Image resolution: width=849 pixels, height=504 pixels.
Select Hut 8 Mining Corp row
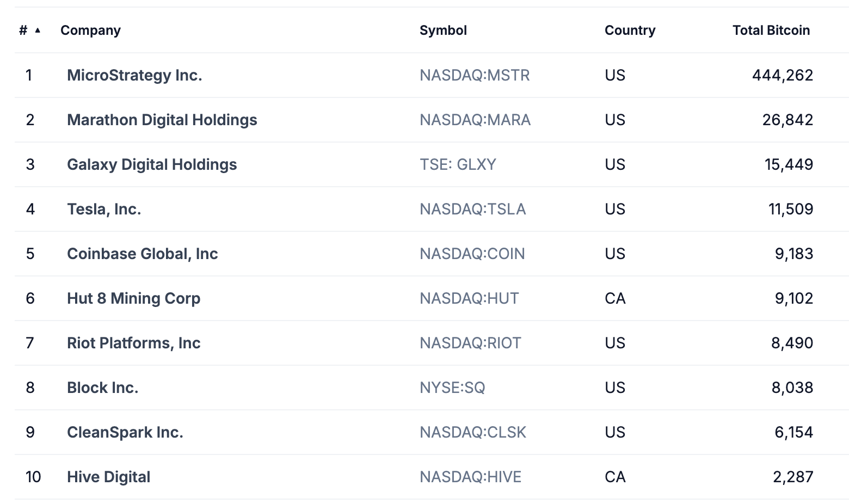pyautogui.click(x=133, y=298)
